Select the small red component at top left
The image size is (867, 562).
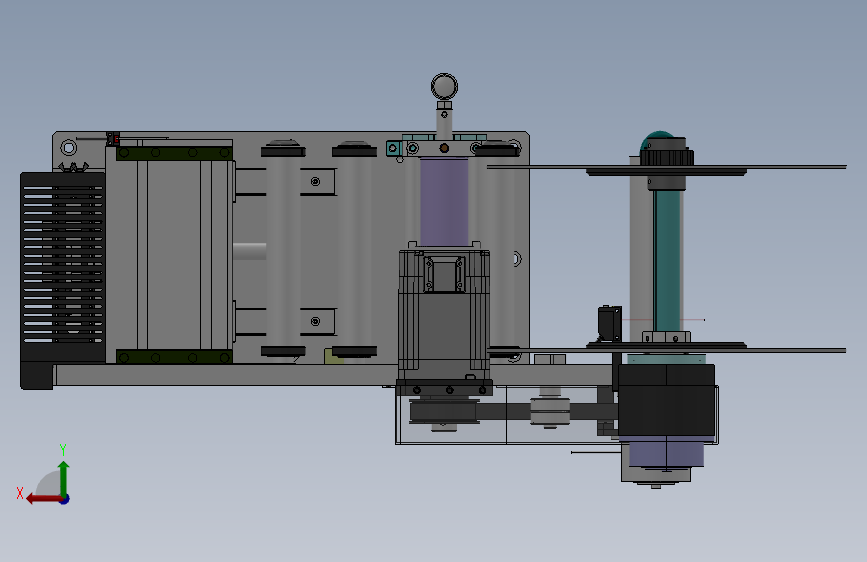tap(116, 139)
